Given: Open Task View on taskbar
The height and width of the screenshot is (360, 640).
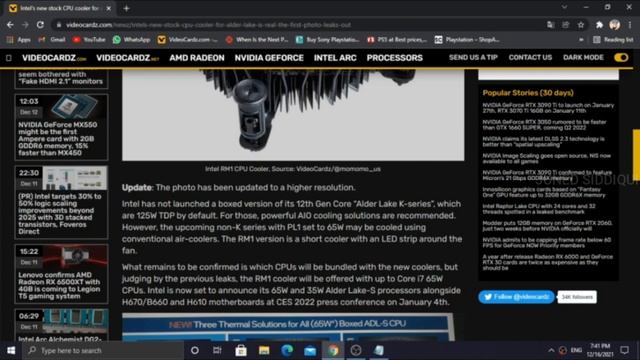Looking at the screenshot, I should pyautogui.click(x=217, y=350).
